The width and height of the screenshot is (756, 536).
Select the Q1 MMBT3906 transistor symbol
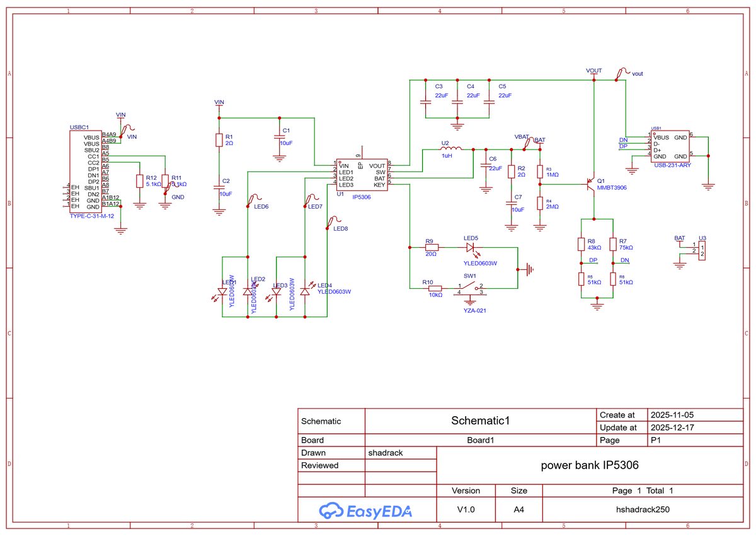pyautogui.click(x=590, y=184)
